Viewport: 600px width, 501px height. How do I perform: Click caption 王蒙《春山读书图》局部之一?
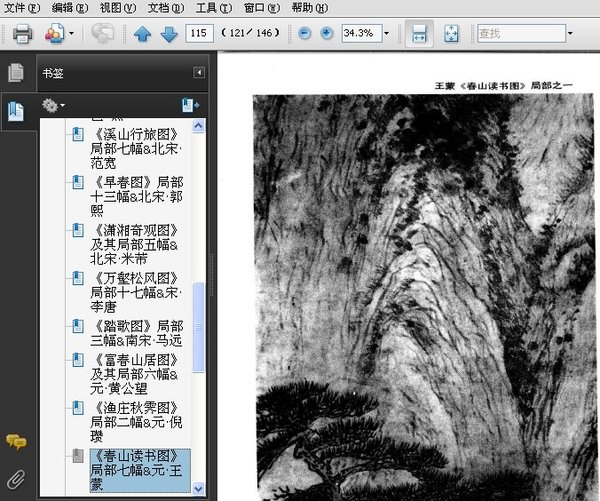[504, 86]
